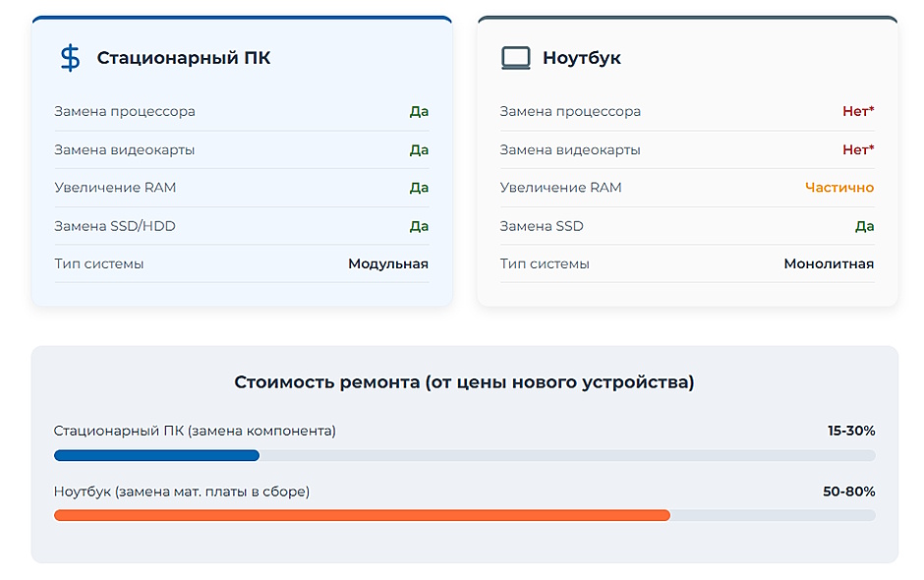Click the laptop icon beside Ноутбук
Image resolution: width=924 pixels, height=580 pixels.
tap(516, 58)
